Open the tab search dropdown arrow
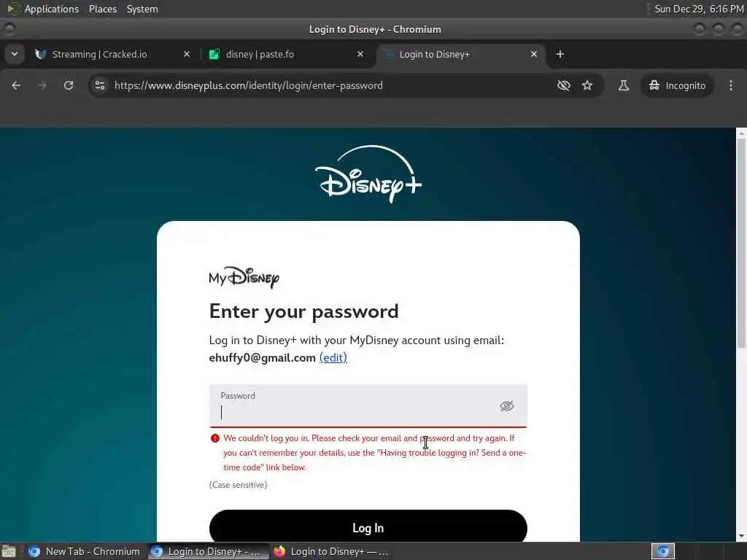This screenshot has width=747, height=560. (x=15, y=54)
